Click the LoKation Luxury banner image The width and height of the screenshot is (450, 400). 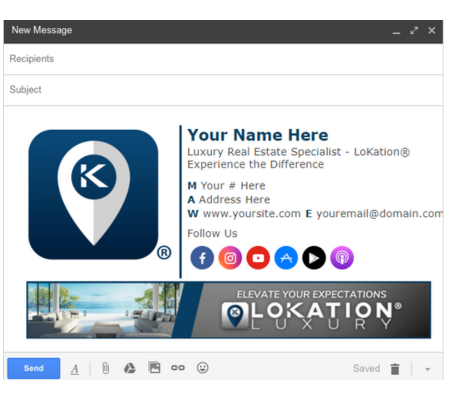click(229, 310)
